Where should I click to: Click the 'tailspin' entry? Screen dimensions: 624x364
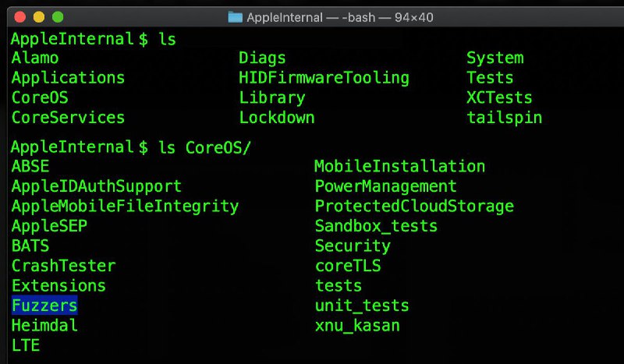pos(504,118)
